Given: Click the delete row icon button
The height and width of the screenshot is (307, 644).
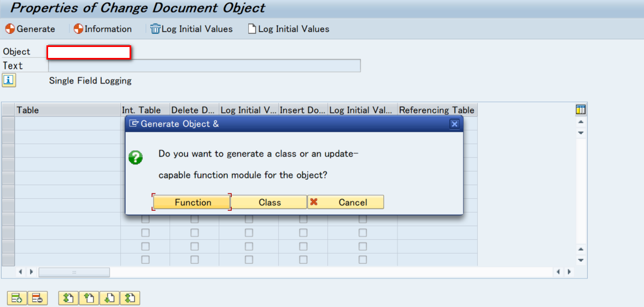Looking at the screenshot, I should (37, 298).
